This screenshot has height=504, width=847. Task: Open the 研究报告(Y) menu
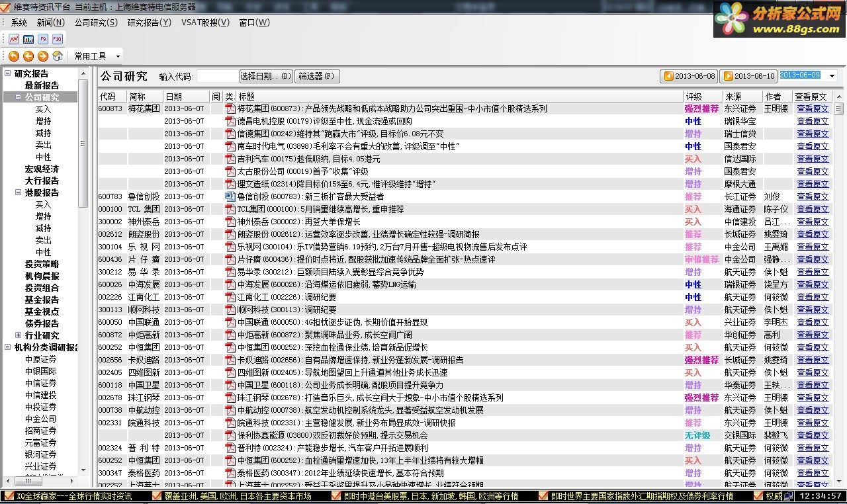coord(150,22)
